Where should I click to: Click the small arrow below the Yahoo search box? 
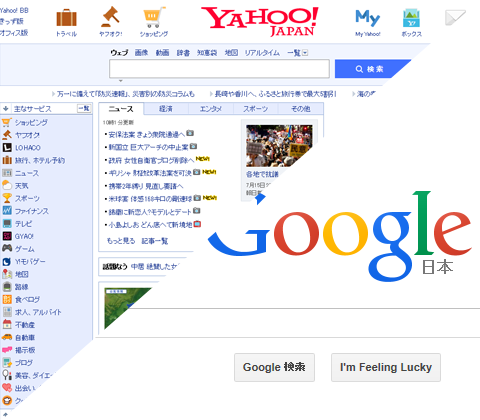coord(121,81)
